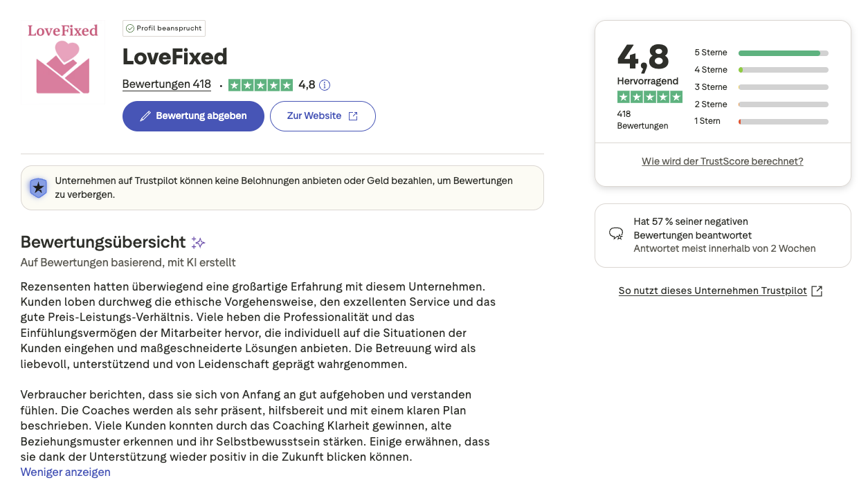868x496 pixels.
Task: Open Wie wird der TrustScore berechnet page
Action: [722, 160]
